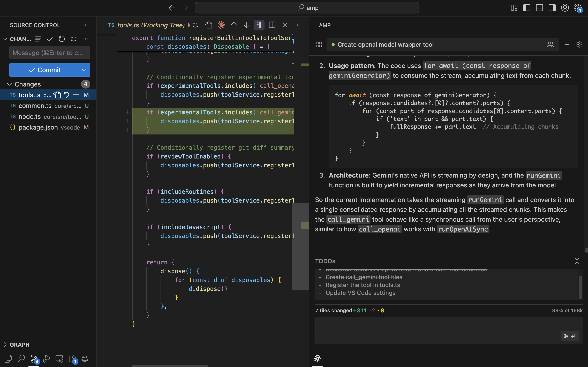
Task: Toggle whitespace pilcrow in diff toolbar
Action: pyautogui.click(x=259, y=25)
